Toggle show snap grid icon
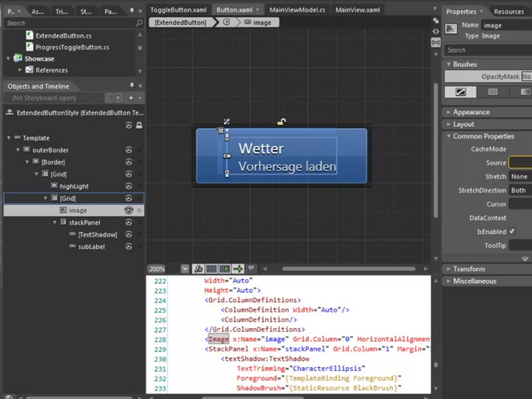The image size is (532, 399). coord(211,269)
